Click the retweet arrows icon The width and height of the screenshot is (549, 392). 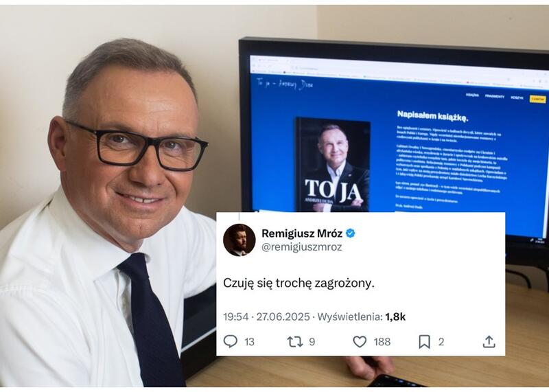pyautogui.click(x=295, y=342)
